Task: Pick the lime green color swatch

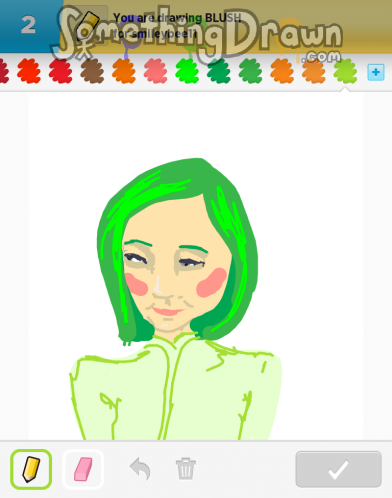Action: click(x=345, y=71)
